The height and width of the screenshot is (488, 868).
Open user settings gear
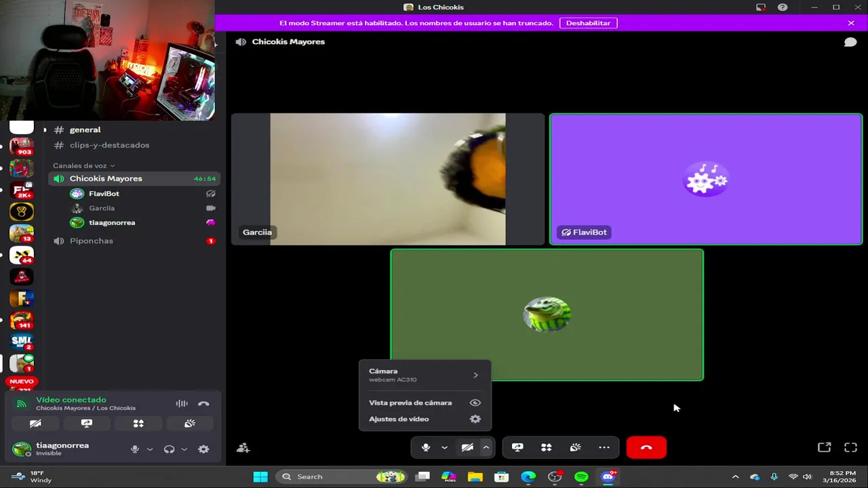coord(203,449)
